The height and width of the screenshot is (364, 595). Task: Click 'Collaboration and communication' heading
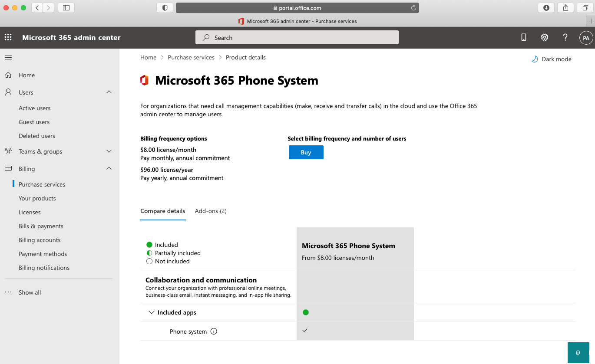pyautogui.click(x=201, y=280)
